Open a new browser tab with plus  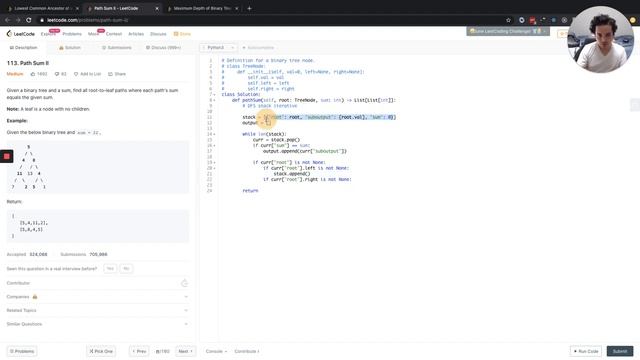coord(249,8)
